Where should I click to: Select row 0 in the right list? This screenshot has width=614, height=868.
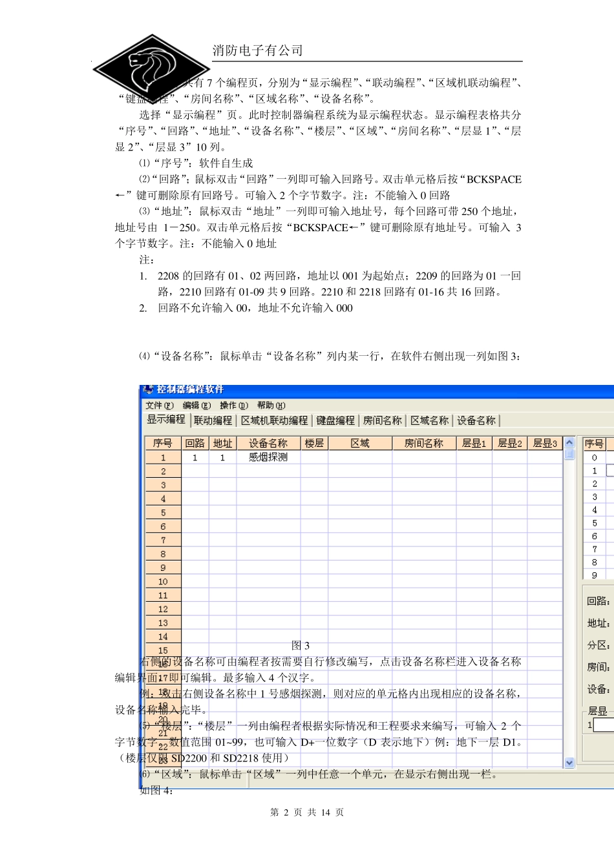click(595, 457)
